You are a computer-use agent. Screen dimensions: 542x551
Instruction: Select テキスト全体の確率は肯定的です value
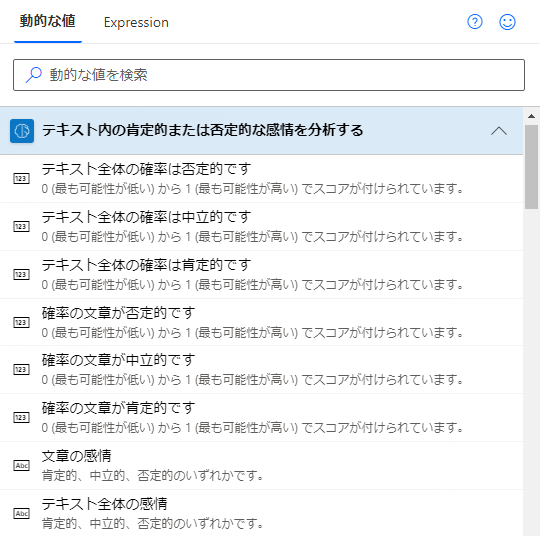[x=262, y=274]
